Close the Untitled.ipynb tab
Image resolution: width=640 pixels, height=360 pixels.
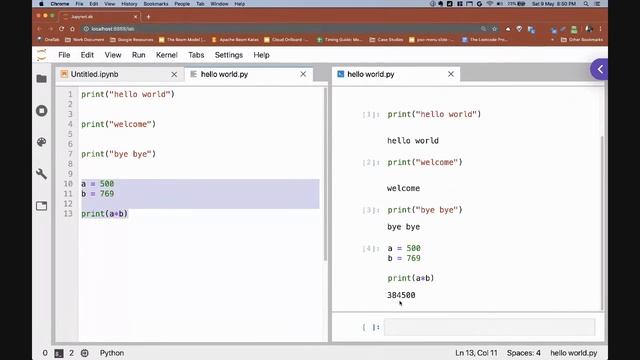tap(174, 74)
